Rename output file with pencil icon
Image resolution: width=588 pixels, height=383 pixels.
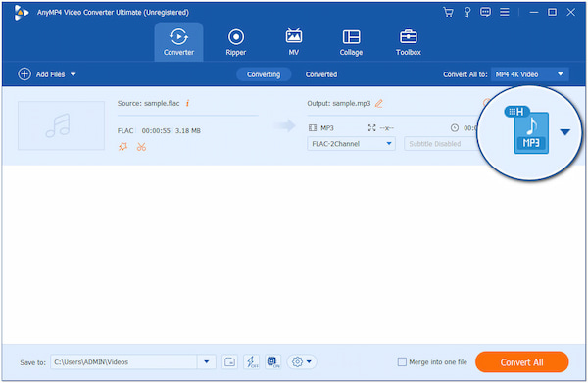click(379, 104)
